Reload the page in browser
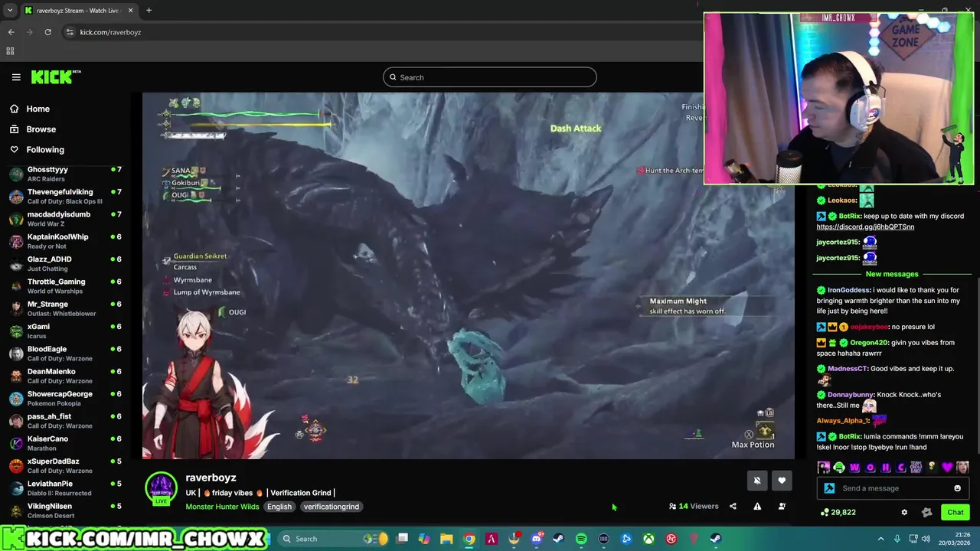Image resolution: width=980 pixels, height=551 pixels. click(47, 32)
